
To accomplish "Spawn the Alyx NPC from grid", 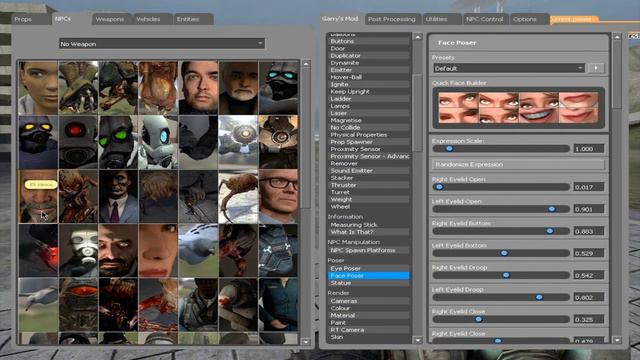I will 38,88.
